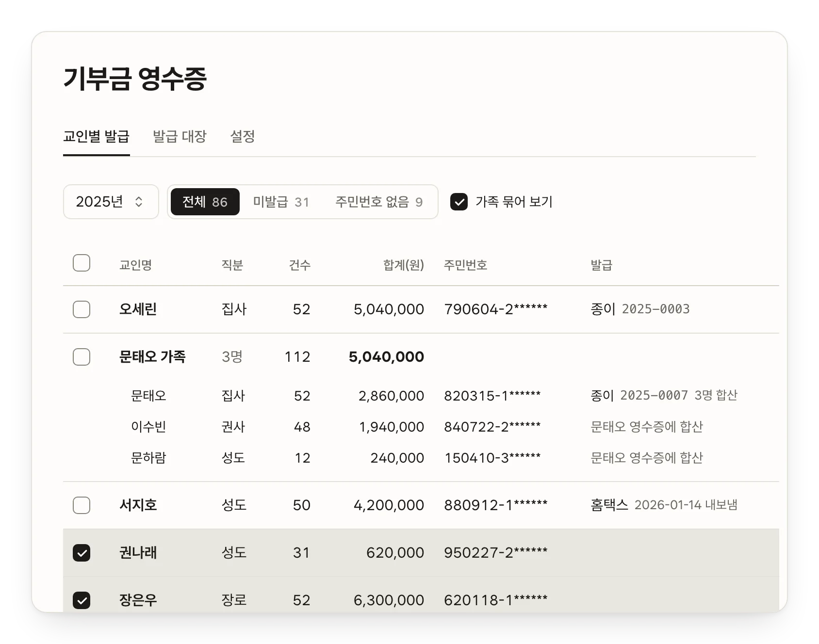Click the name 권나래
This screenshot has height=644, width=819.
[138, 552]
